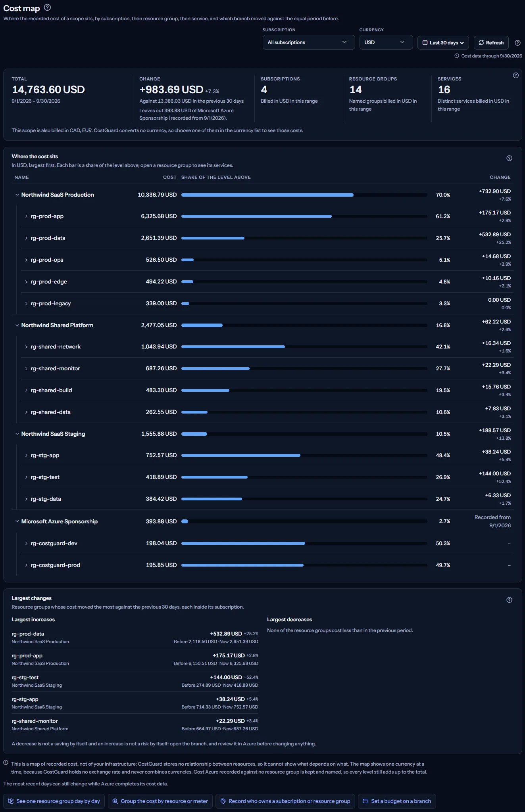525x812 pixels.
Task: Click Set a budget on a branch
Action: (x=397, y=801)
